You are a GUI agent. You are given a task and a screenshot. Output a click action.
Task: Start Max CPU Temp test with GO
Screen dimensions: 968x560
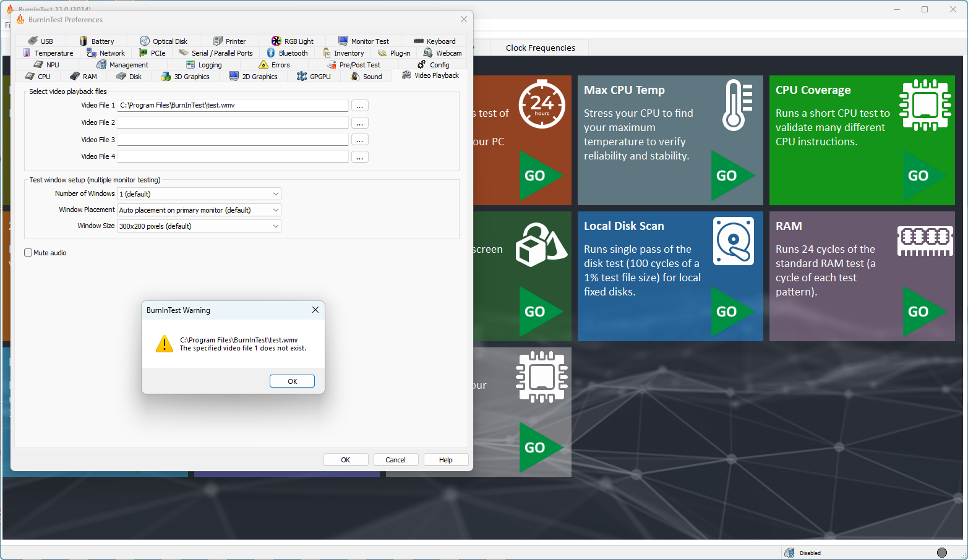click(x=733, y=176)
